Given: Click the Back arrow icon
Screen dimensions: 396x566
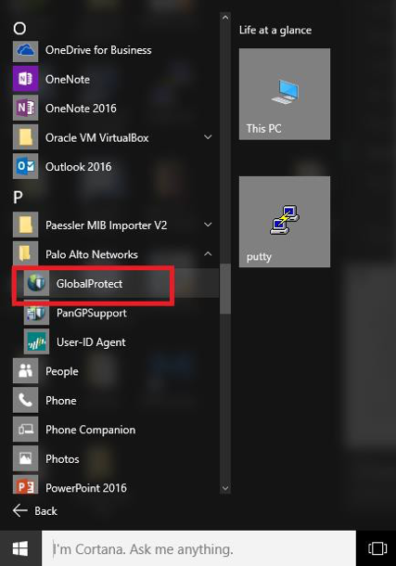Looking at the screenshot, I should 20,511.
